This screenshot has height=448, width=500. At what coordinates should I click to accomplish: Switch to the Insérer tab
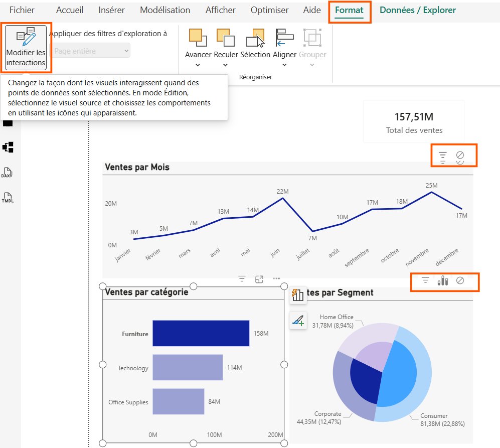coord(112,10)
